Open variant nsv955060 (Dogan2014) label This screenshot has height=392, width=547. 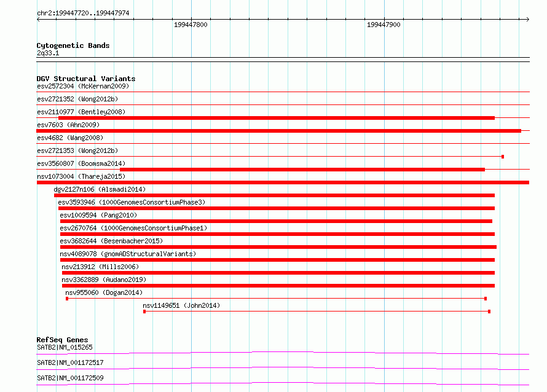point(104,292)
